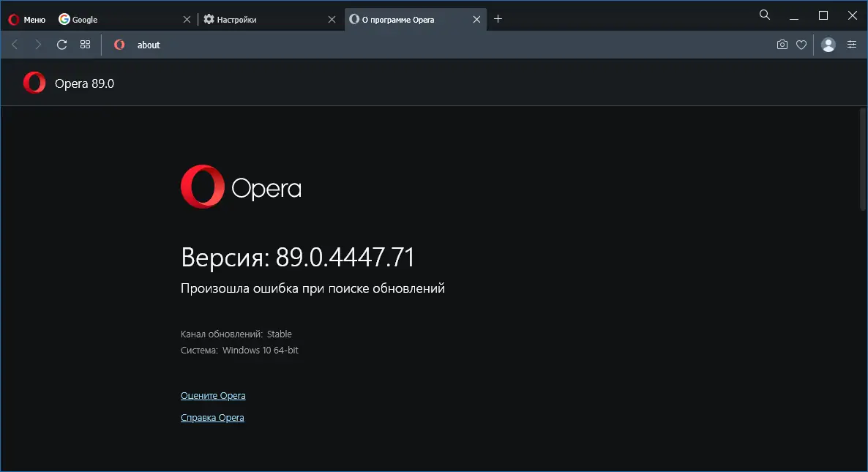Image resolution: width=868 pixels, height=472 pixels.
Task: Click the update error message text
Action: click(313, 288)
